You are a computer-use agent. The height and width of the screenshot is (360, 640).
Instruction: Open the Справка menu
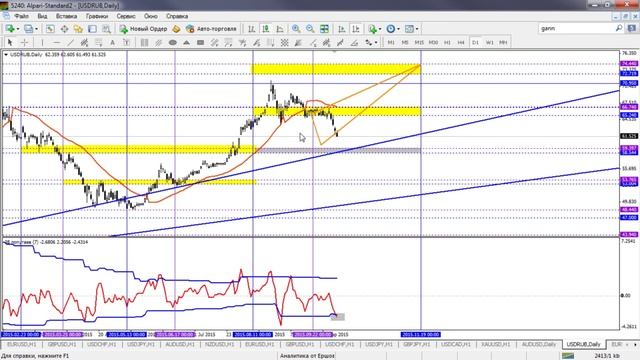pyautogui.click(x=177, y=16)
